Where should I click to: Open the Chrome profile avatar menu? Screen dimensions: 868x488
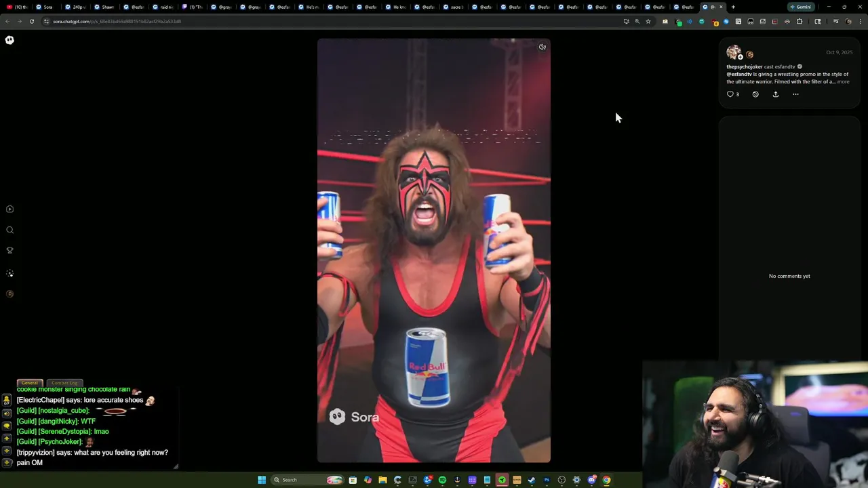(x=848, y=21)
